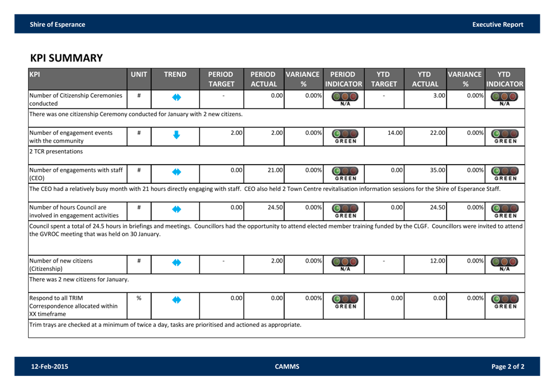Image resolution: width=554 pixels, height=392 pixels.
Task: Click YTD green indicator for community engagement events
Action: click(x=505, y=135)
